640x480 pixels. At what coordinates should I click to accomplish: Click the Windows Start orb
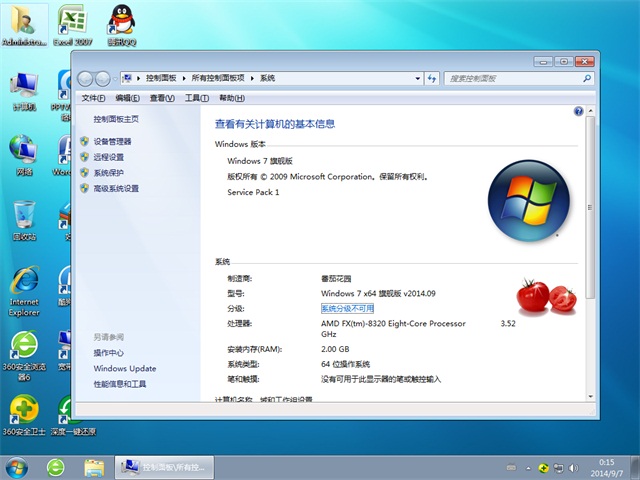point(17,466)
